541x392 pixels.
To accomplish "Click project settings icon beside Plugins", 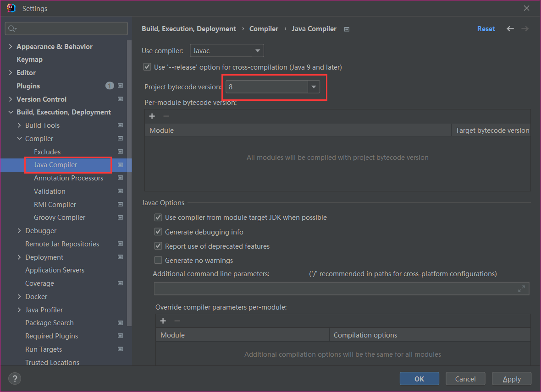I will point(120,86).
